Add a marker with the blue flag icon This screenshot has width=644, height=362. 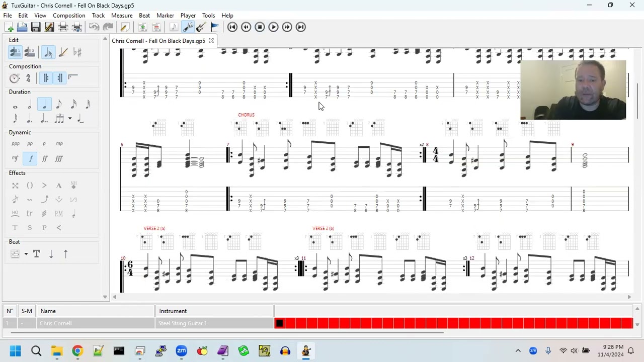click(x=215, y=27)
